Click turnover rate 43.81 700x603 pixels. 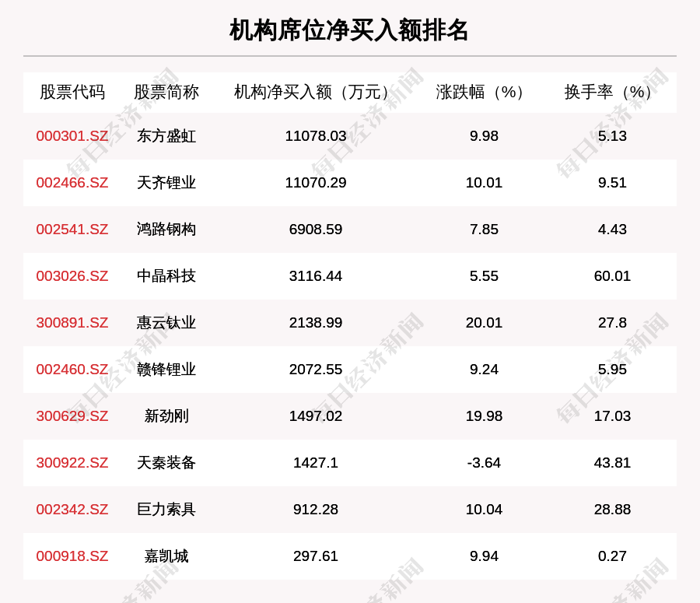click(x=612, y=463)
